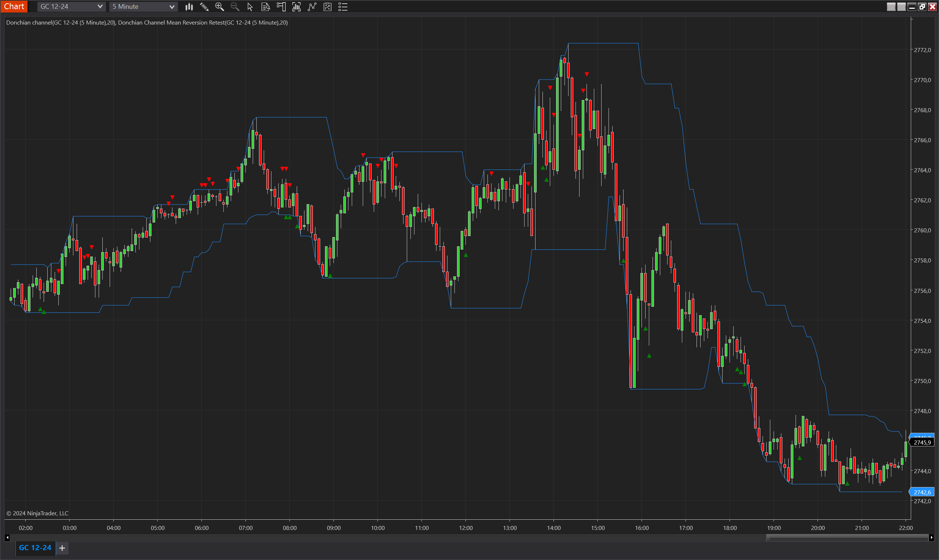Click the 16:00 time axis label
This screenshot has height=560, width=939.
coord(642,528)
